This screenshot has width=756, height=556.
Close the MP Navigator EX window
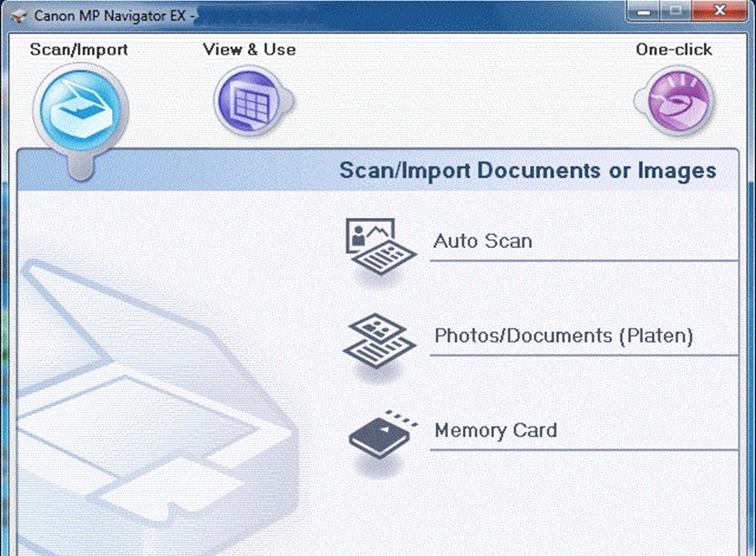click(719, 11)
